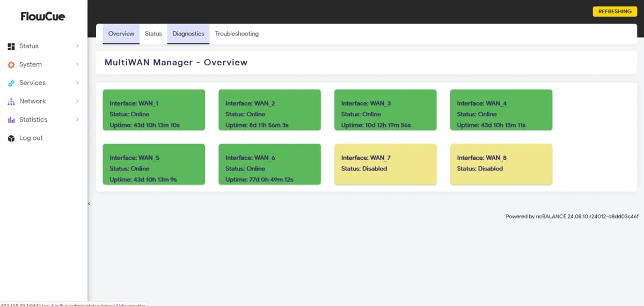Expand the Network menu chevron
The image size is (644, 306).
pos(77,101)
